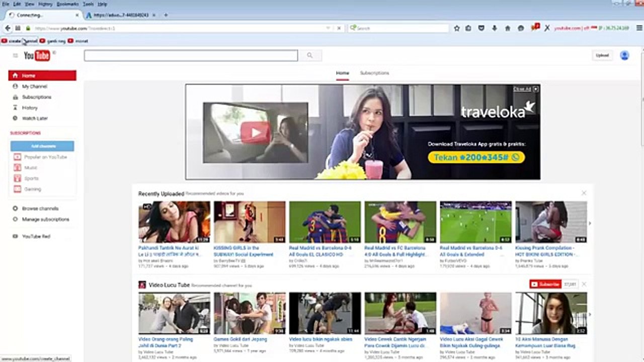Close the Traveloka ad with X
This screenshot has width=644, height=362.
coord(536,89)
